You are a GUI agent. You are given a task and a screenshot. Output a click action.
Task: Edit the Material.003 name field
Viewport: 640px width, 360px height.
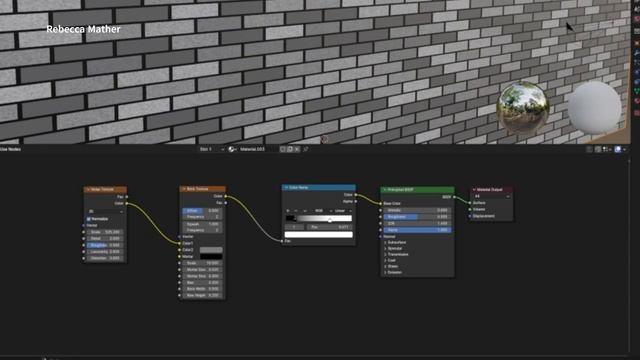258,149
